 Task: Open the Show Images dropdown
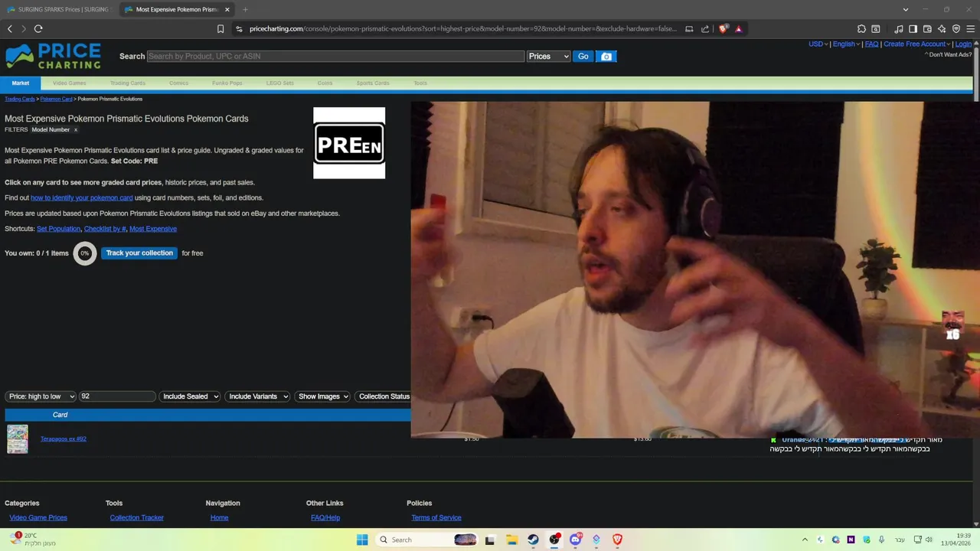322,396
